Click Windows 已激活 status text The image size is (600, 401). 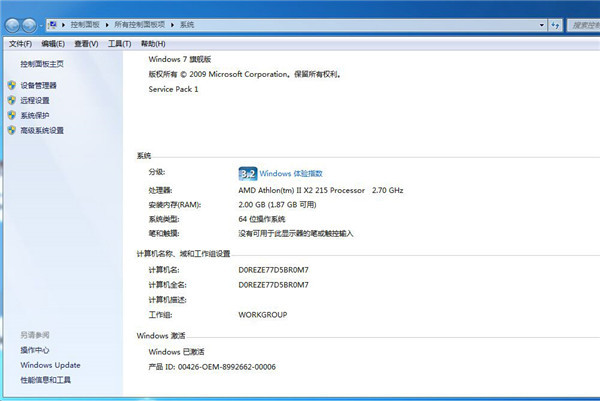[x=176, y=352]
